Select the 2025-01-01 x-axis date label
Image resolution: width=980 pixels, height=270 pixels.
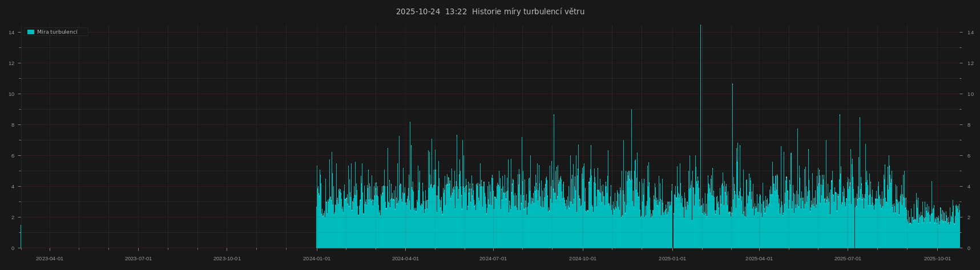click(x=672, y=259)
